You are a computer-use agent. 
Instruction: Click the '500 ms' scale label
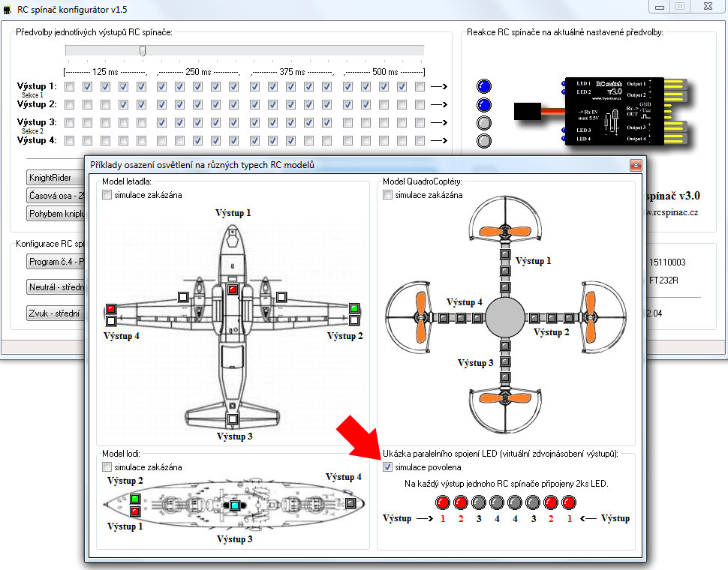click(x=385, y=72)
